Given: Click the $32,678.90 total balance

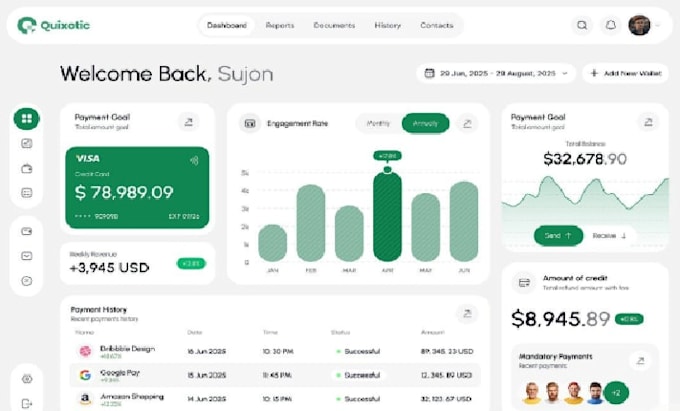Looking at the screenshot, I should 585,159.
